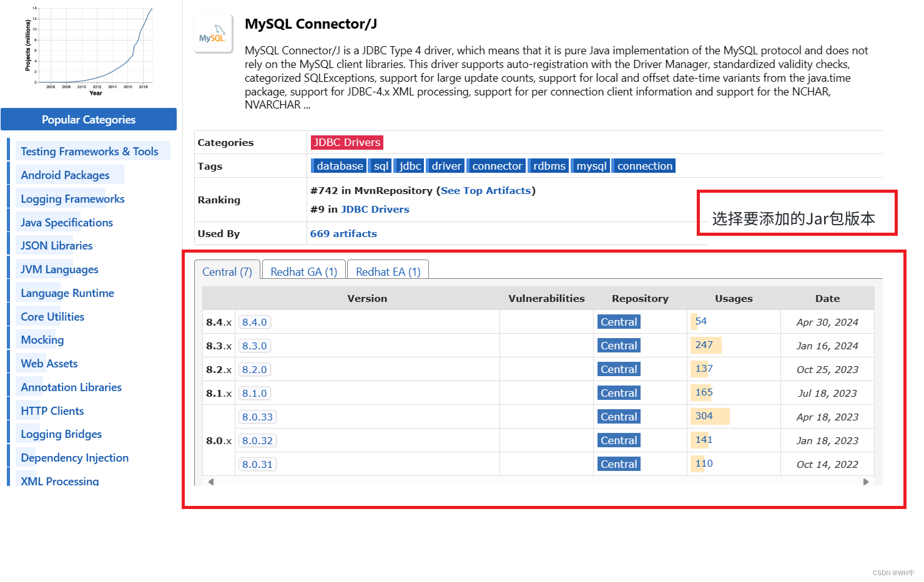Open XML Processing category
Viewport: 924px width, 582px height.
60,481
